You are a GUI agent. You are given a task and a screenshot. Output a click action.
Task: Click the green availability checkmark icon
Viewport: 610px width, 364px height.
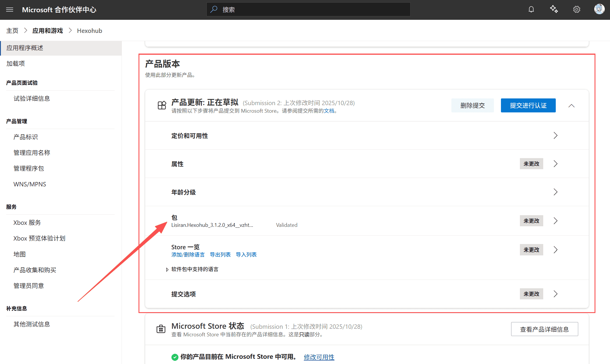tap(175, 357)
